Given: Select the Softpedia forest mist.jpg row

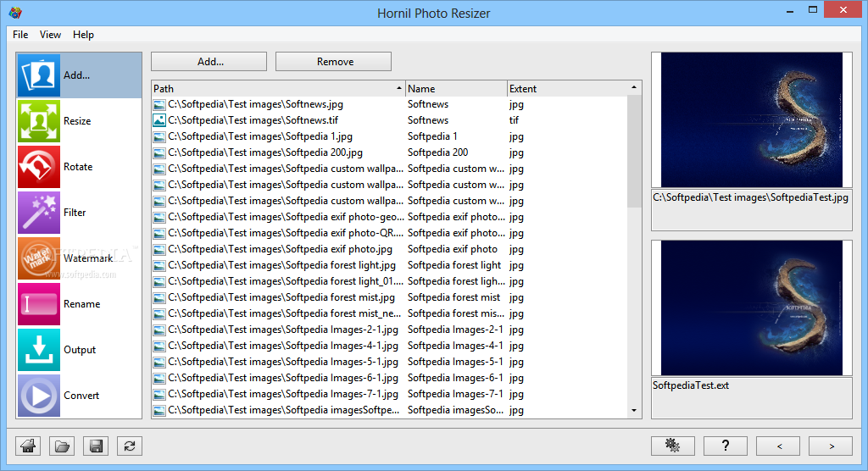Looking at the screenshot, I should click(x=390, y=297).
